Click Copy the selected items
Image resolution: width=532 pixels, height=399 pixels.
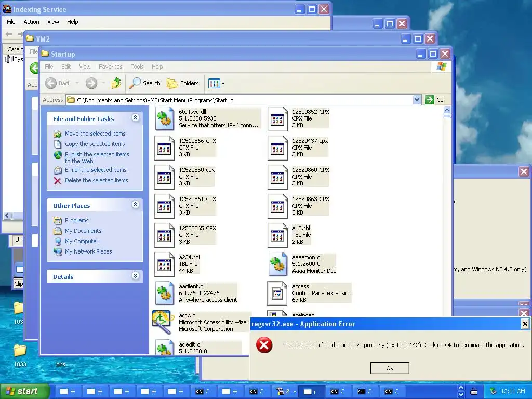pyautogui.click(x=95, y=144)
